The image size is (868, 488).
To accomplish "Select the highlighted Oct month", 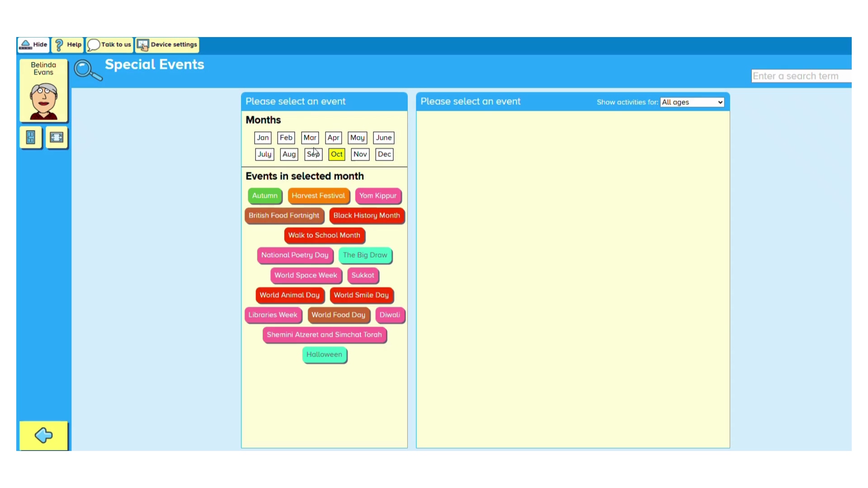I will [x=336, y=155].
